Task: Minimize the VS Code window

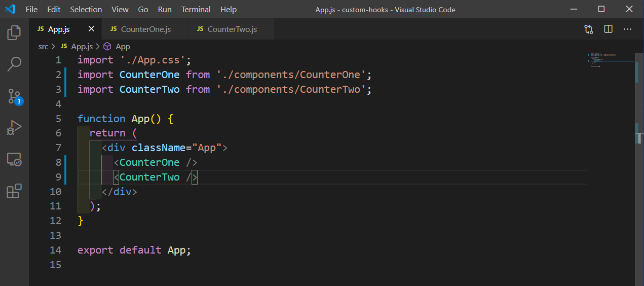Action: (575, 9)
